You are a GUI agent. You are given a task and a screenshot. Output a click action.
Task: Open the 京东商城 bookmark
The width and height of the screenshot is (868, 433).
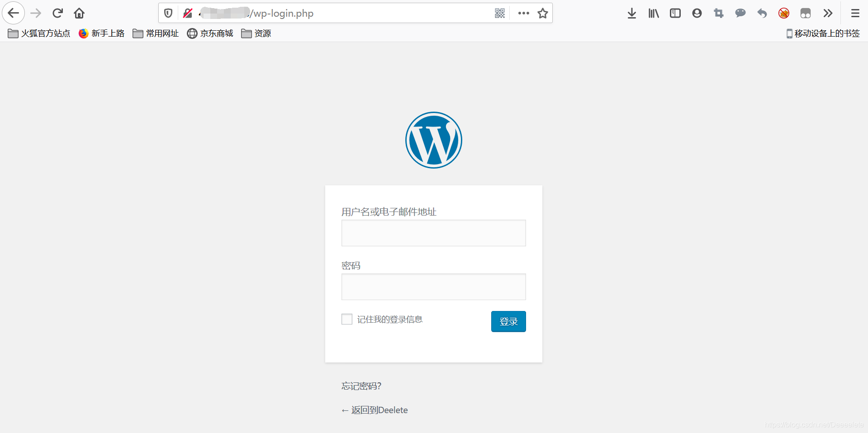[210, 33]
